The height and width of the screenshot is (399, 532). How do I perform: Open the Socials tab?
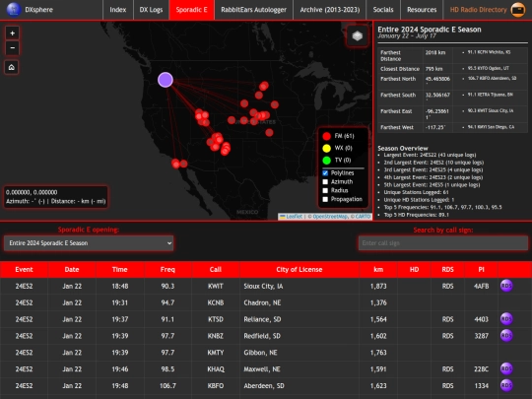pos(383,10)
